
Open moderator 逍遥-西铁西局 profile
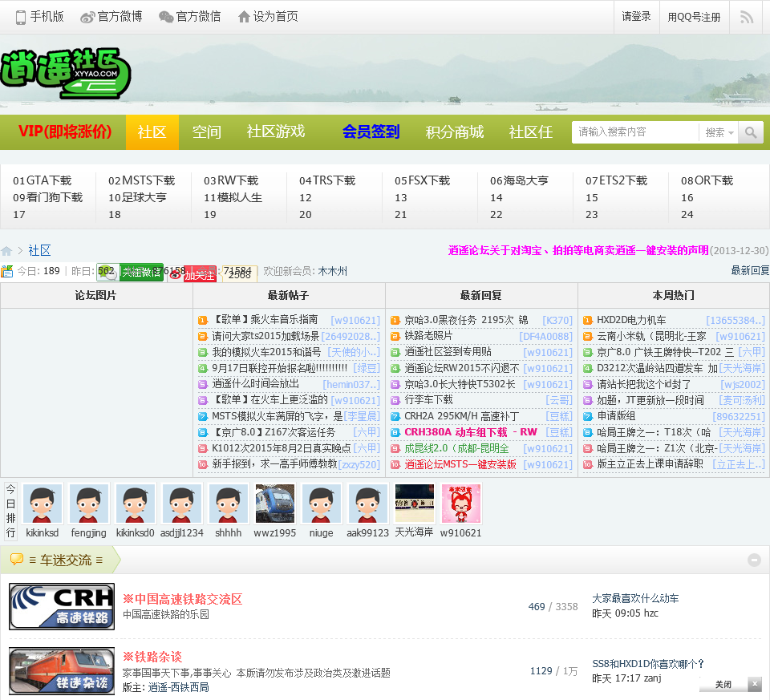tap(179, 687)
